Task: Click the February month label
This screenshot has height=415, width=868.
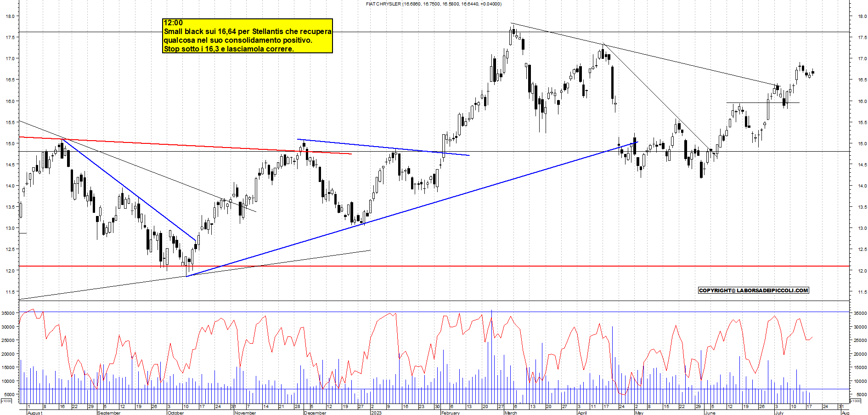Action: pos(450,413)
